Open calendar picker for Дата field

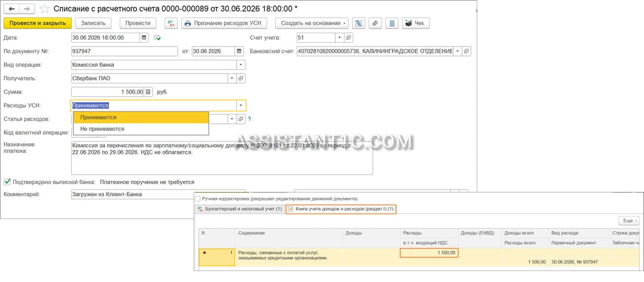(x=144, y=38)
